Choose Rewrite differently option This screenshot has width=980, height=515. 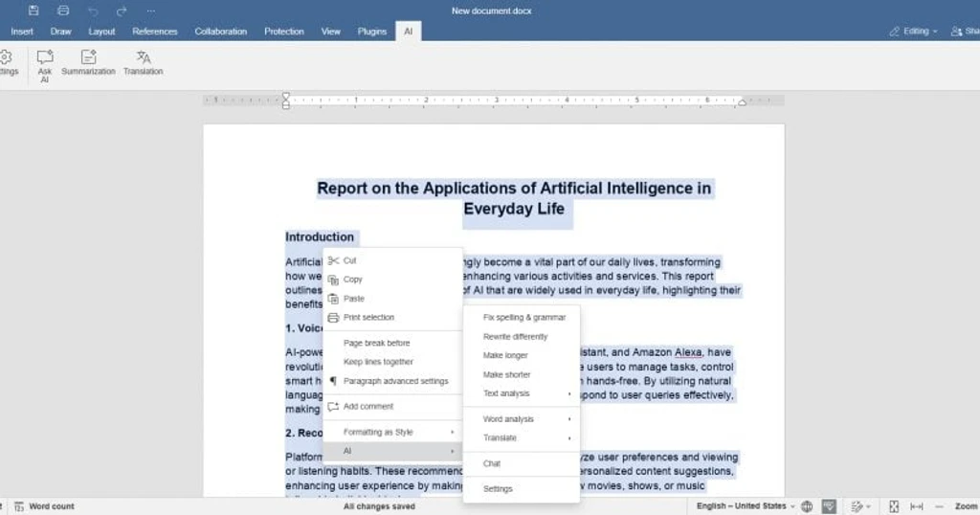tap(522, 337)
